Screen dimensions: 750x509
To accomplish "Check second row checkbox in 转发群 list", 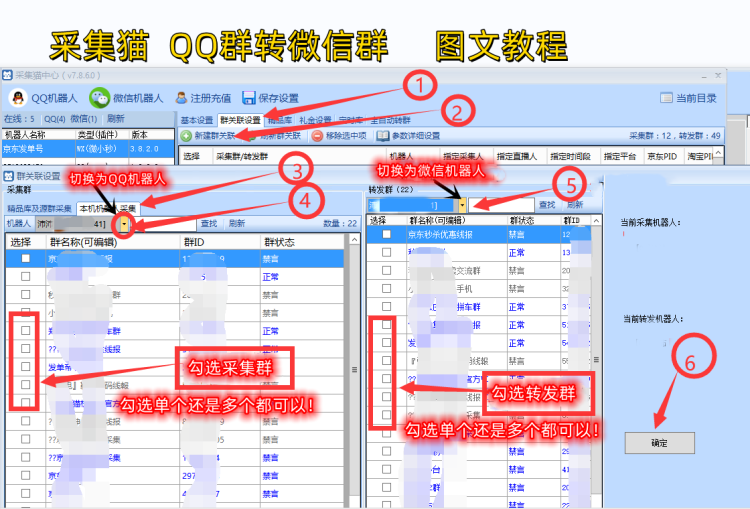I will point(386,252).
